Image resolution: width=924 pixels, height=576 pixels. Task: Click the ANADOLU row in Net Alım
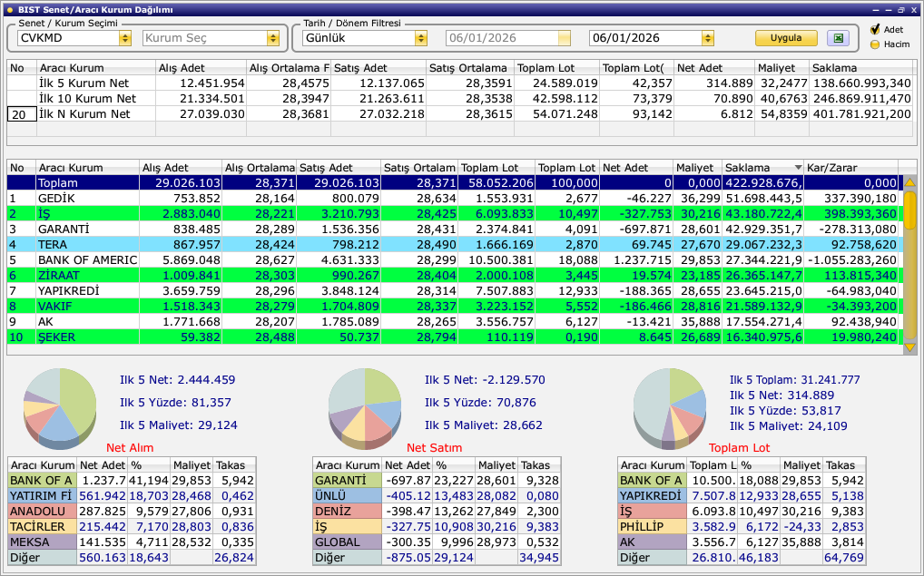[132, 512]
